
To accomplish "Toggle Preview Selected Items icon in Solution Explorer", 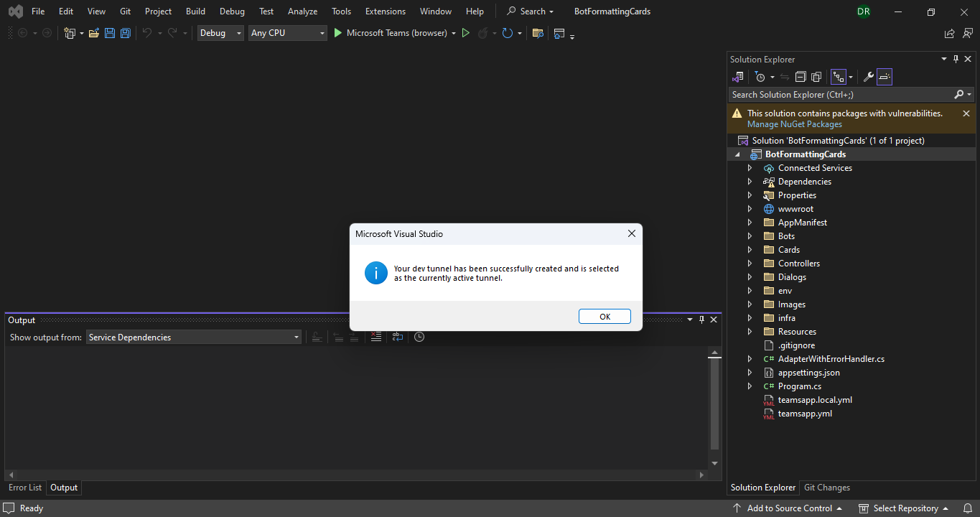I will click(885, 77).
